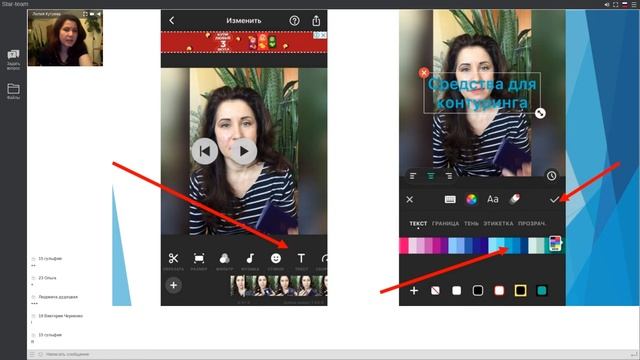Select the video timeline filmstrip

[279, 285]
